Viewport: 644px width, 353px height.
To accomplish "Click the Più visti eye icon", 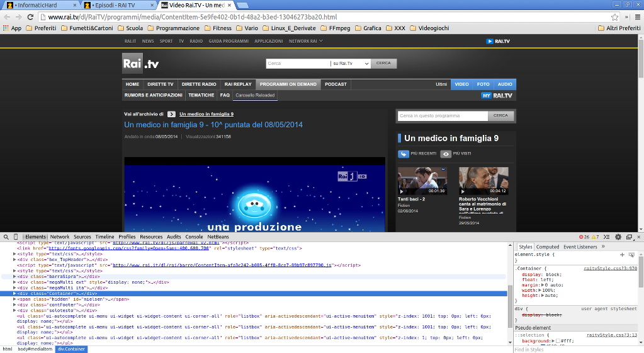I will point(446,154).
